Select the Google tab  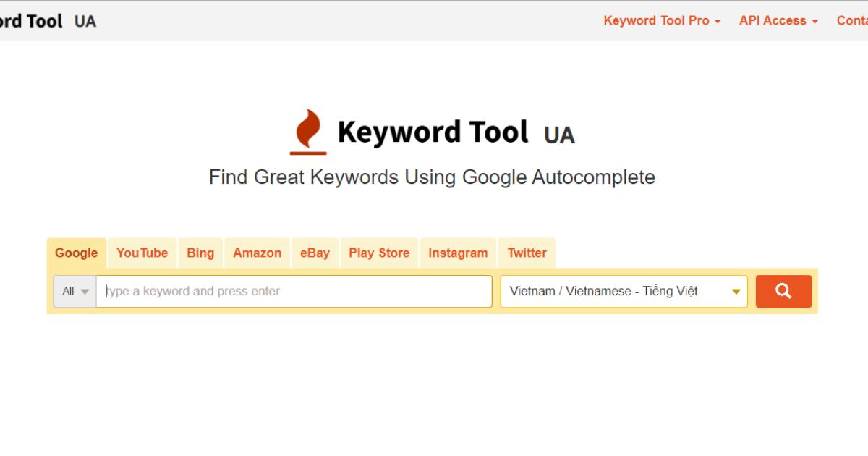coord(76,253)
